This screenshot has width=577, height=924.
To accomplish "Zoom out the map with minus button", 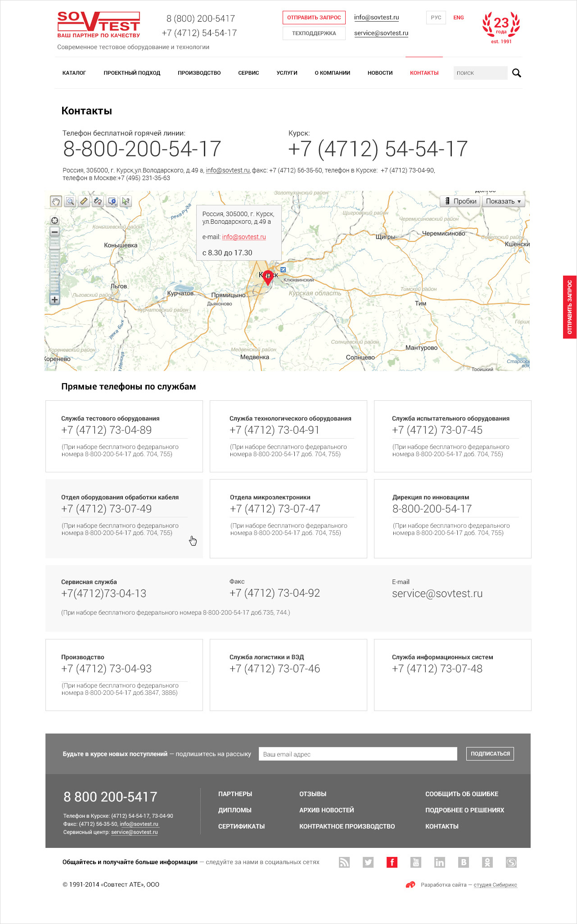I will 54,232.
